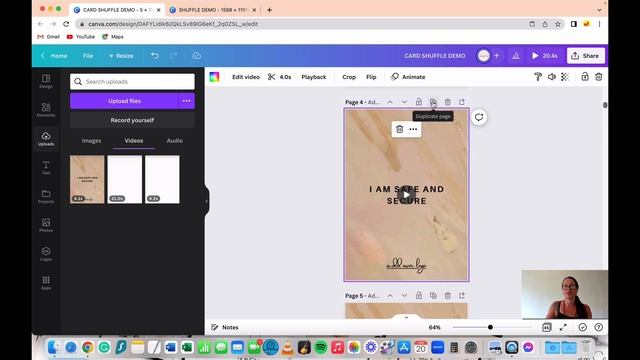
Task: Open the Photos panel in sidebar
Action: click(x=46, y=225)
